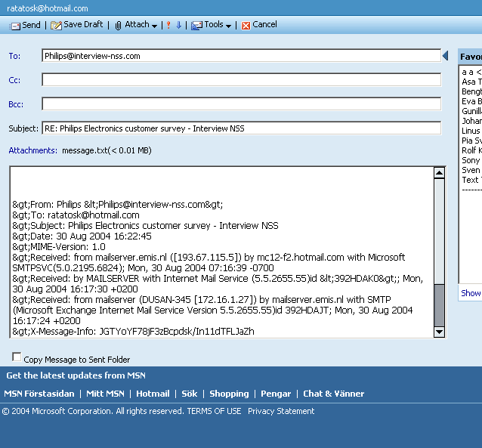The height and width of the screenshot is (448, 482).
Task: Click the MIME-Version line in message body
Action: 59,246
